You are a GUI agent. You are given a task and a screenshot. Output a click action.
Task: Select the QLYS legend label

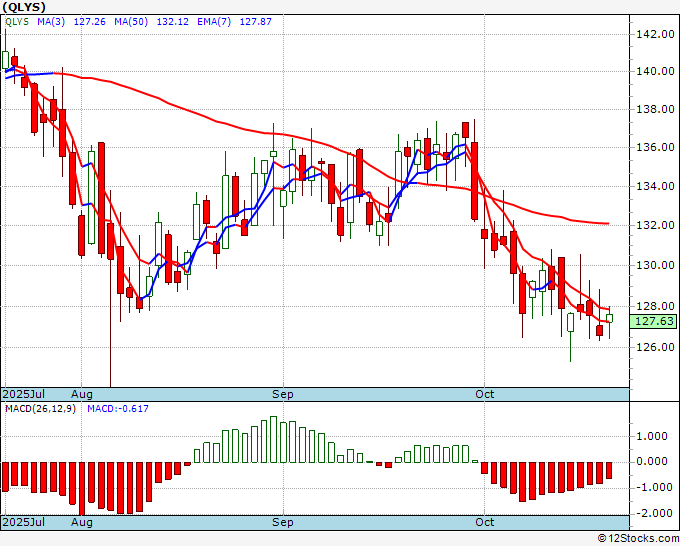pyautogui.click(x=17, y=22)
